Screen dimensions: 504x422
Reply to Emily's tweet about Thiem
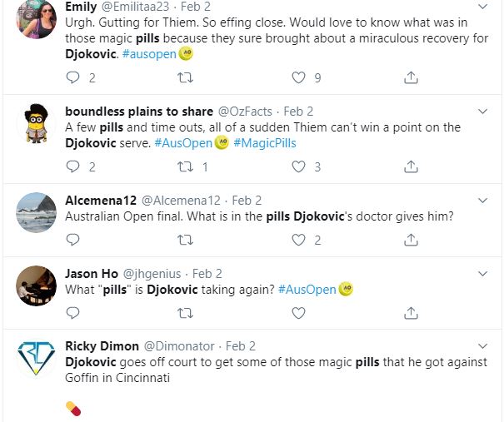coord(72,77)
